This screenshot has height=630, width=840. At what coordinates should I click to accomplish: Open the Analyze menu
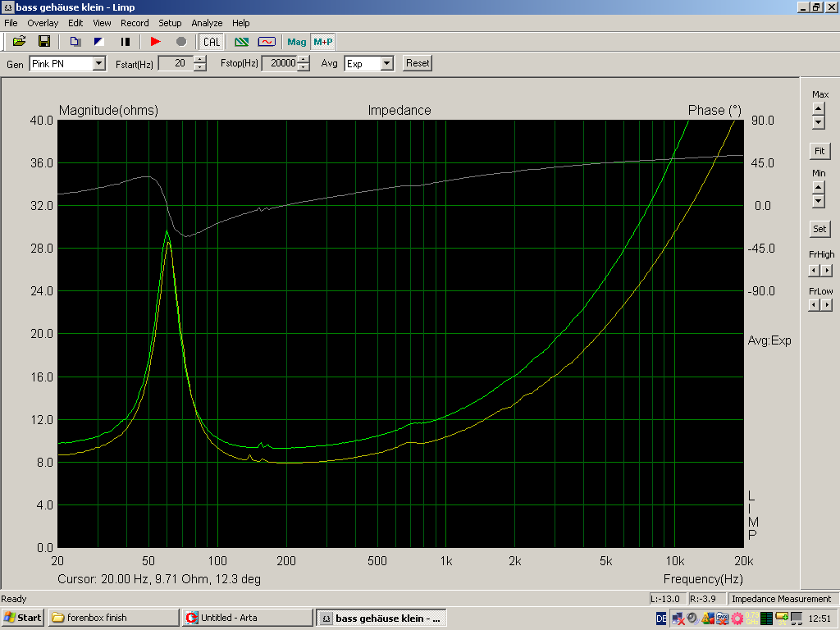(207, 23)
